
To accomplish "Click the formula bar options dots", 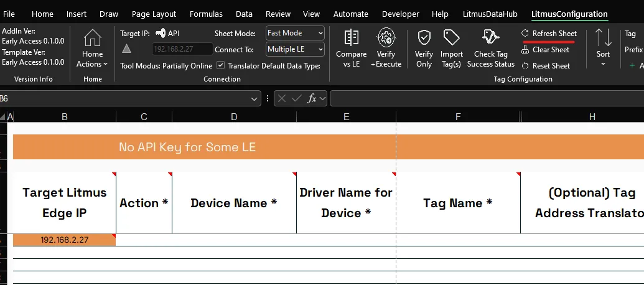I will [268, 98].
